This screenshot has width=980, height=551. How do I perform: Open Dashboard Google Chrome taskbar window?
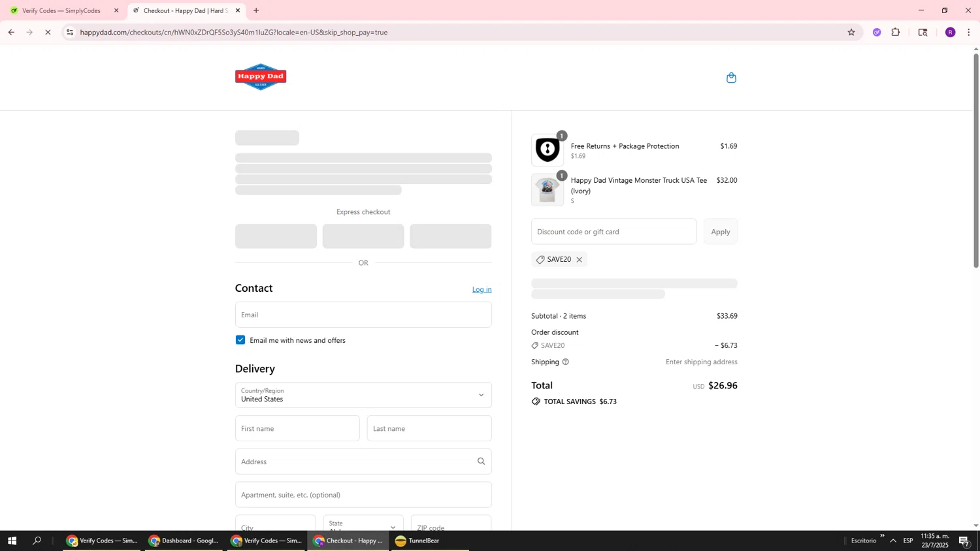tap(184, 541)
